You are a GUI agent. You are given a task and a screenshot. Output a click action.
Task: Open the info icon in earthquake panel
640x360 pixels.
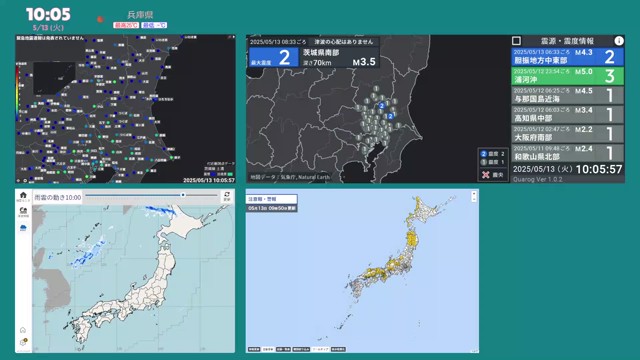pyautogui.click(x=619, y=41)
